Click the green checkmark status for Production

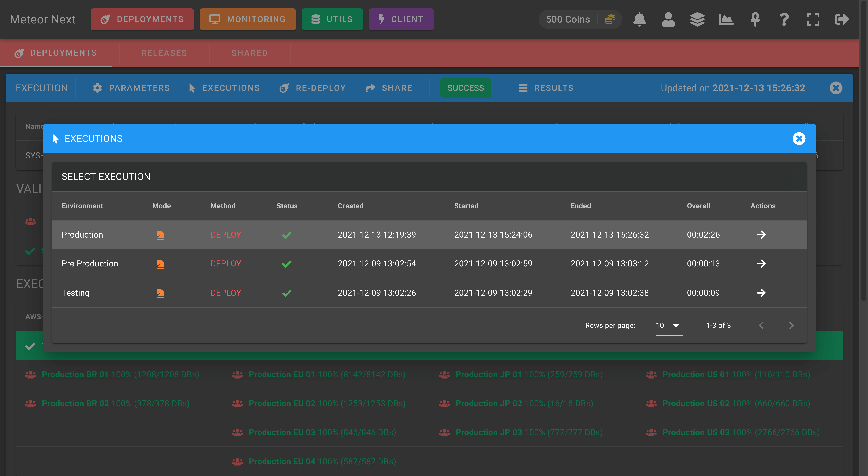286,235
